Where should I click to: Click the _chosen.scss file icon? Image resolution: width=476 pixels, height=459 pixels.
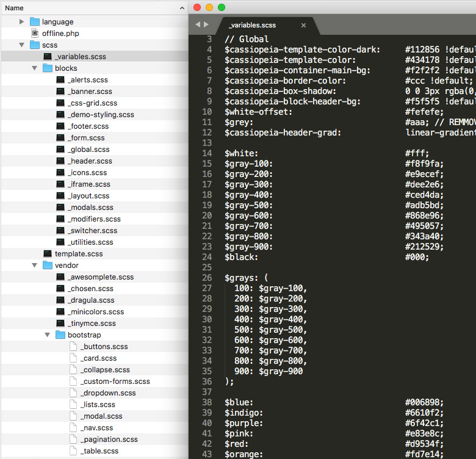pos(60,288)
